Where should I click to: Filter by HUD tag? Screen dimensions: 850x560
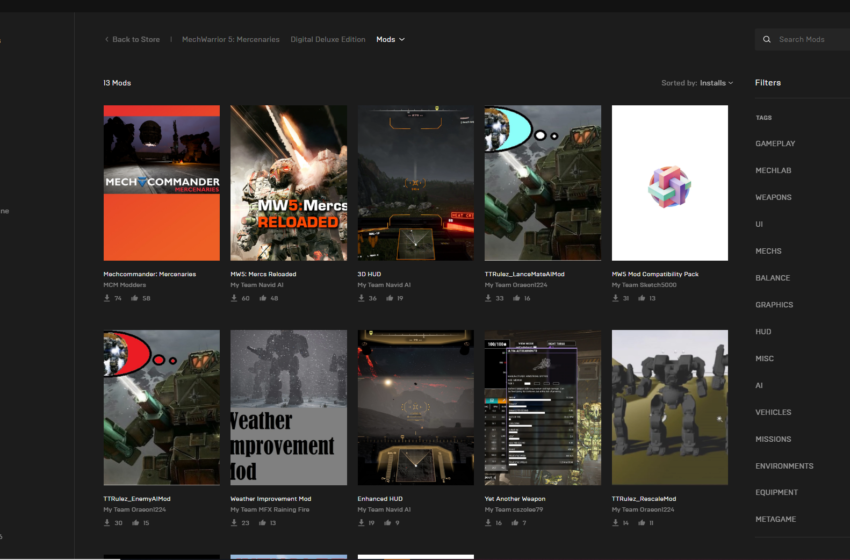tap(763, 332)
